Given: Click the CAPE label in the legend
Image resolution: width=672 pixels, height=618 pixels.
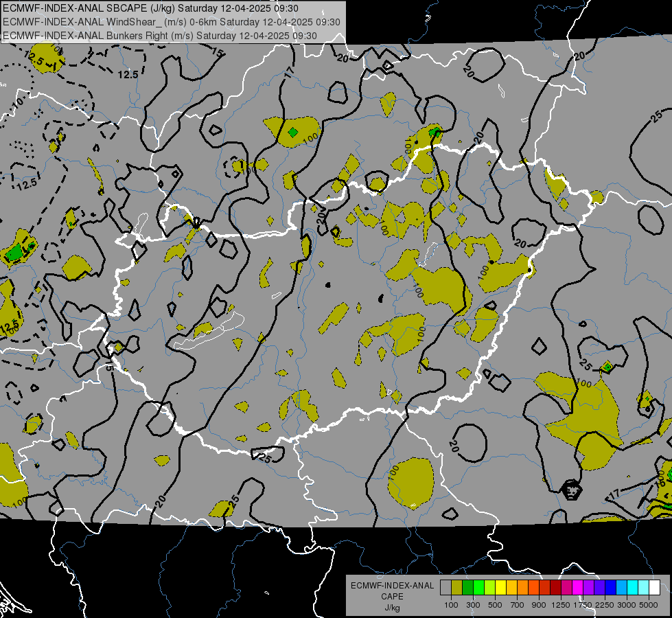Looking at the screenshot, I should (x=393, y=596).
